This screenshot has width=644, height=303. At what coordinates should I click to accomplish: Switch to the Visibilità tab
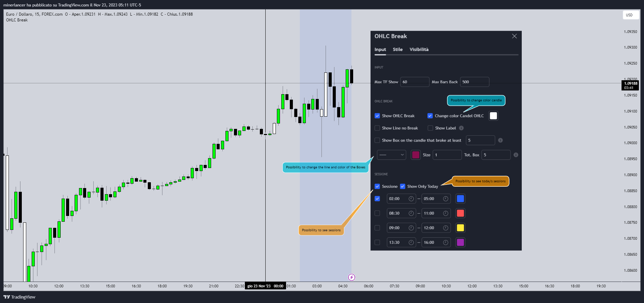click(419, 49)
